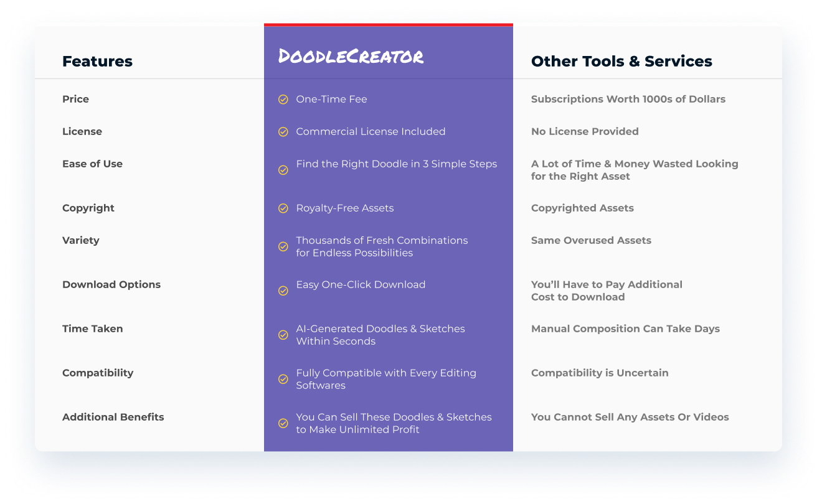
Task: Click the Other Tools & Services heading
Action: pyautogui.click(x=621, y=61)
